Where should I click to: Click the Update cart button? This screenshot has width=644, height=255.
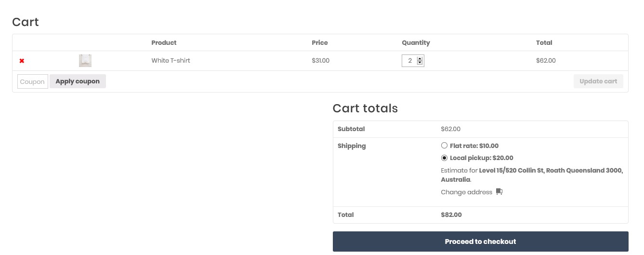(598, 81)
